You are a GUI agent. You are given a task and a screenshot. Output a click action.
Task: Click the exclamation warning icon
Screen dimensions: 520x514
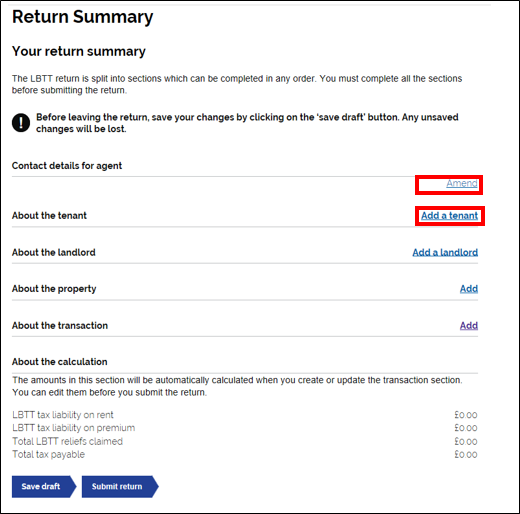click(21, 123)
